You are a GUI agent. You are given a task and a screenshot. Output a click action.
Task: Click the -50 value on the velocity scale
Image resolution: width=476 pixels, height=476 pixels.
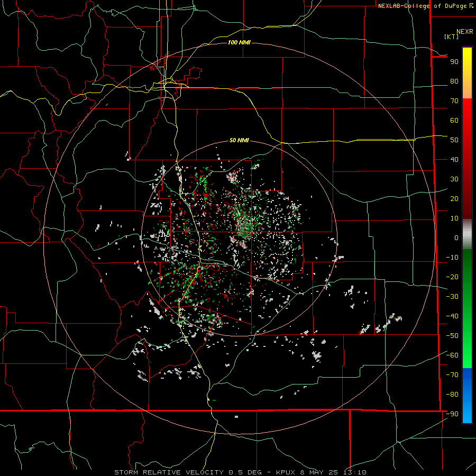pyautogui.click(x=452, y=336)
